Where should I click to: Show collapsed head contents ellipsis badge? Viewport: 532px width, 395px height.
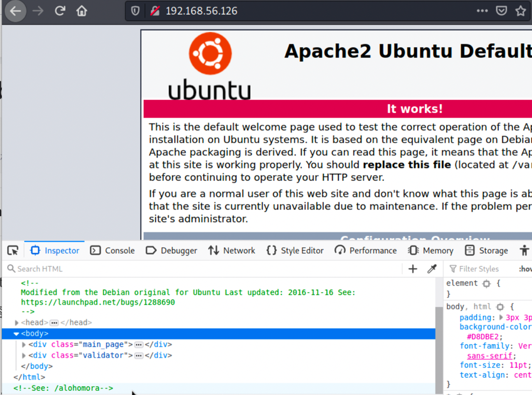(x=54, y=323)
